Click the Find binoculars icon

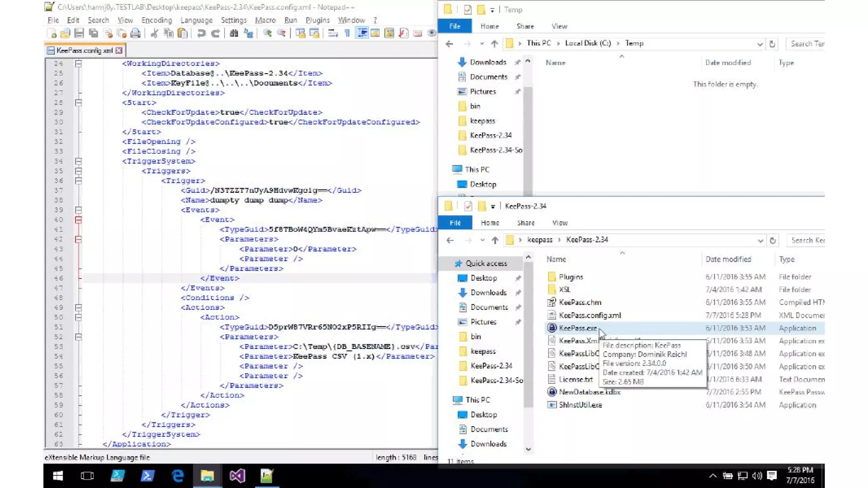[x=234, y=33]
